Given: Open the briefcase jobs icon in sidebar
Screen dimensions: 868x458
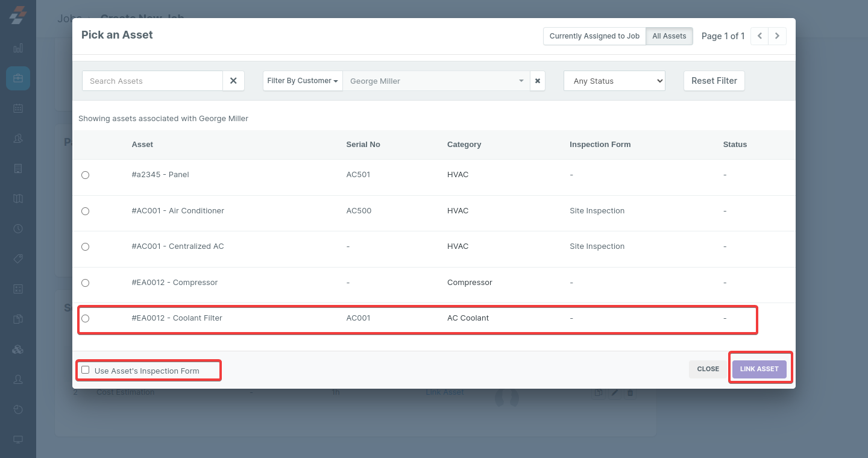Looking at the screenshot, I should point(18,78).
